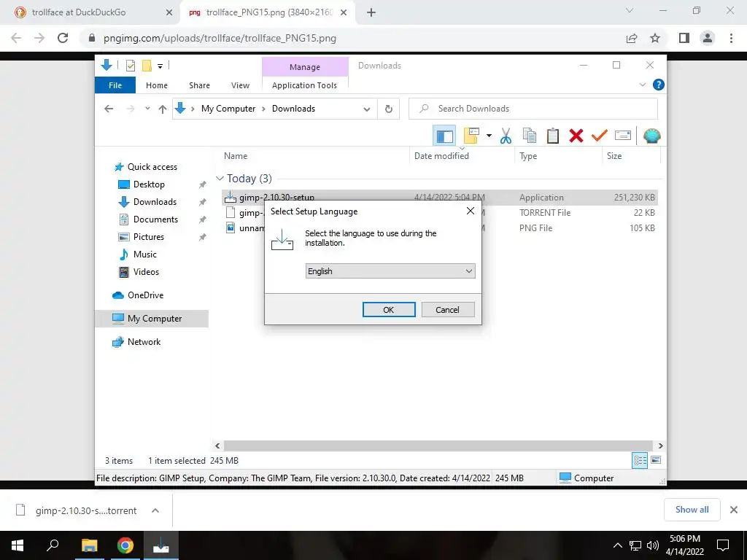
Task: Open the recent locations dropdown
Action: coord(147,109)
